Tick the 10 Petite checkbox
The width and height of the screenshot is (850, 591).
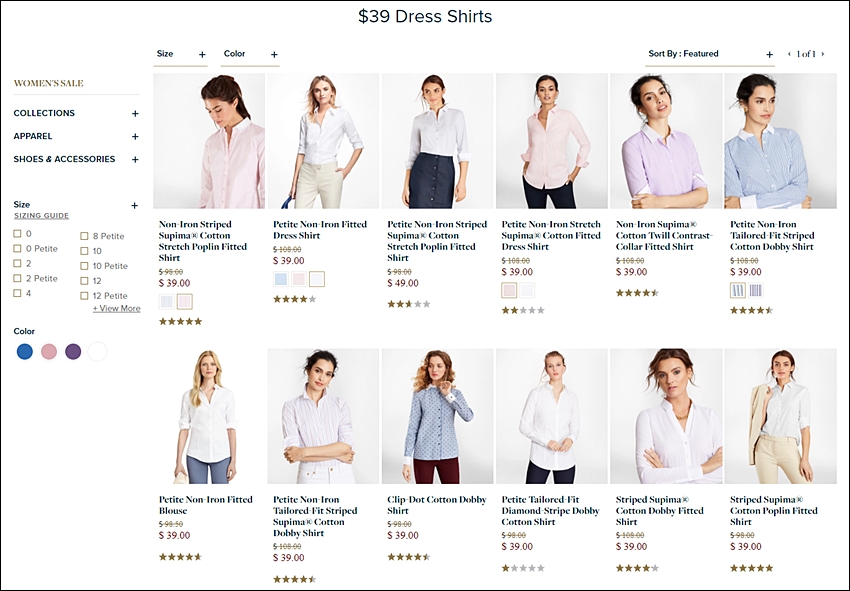click(x=84, y=266)
